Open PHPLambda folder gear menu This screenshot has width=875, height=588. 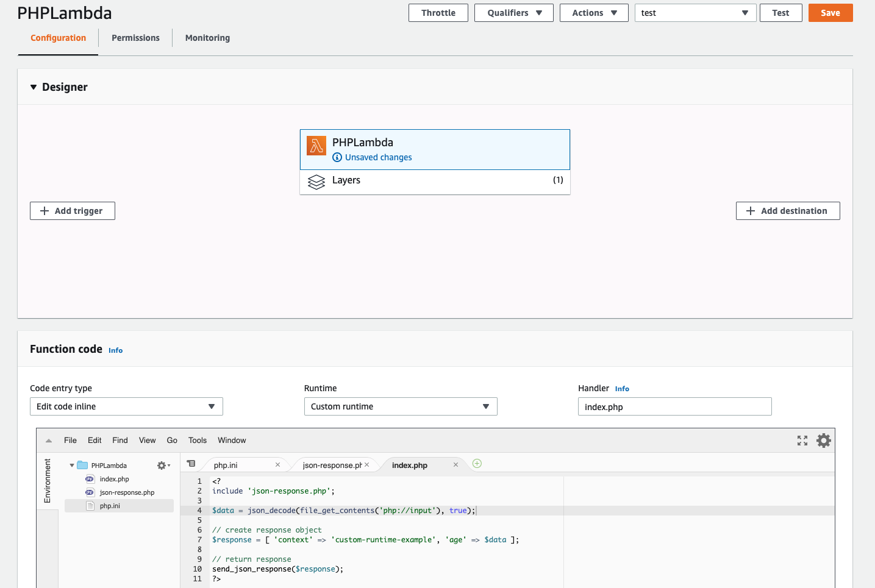click(163, 466)
